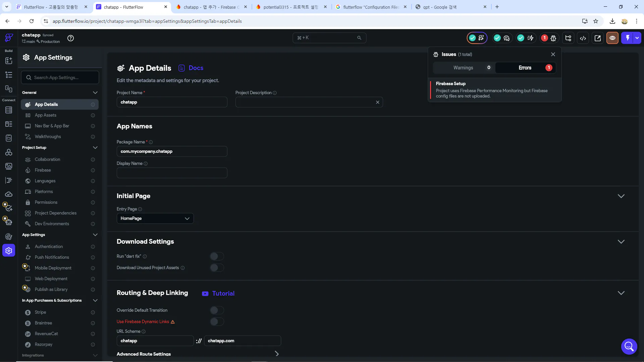The width and height of the screenshot is (644, 362).
Task: Open the Entry Page HomePage dropdown
Action: click(x=155, y=219)
